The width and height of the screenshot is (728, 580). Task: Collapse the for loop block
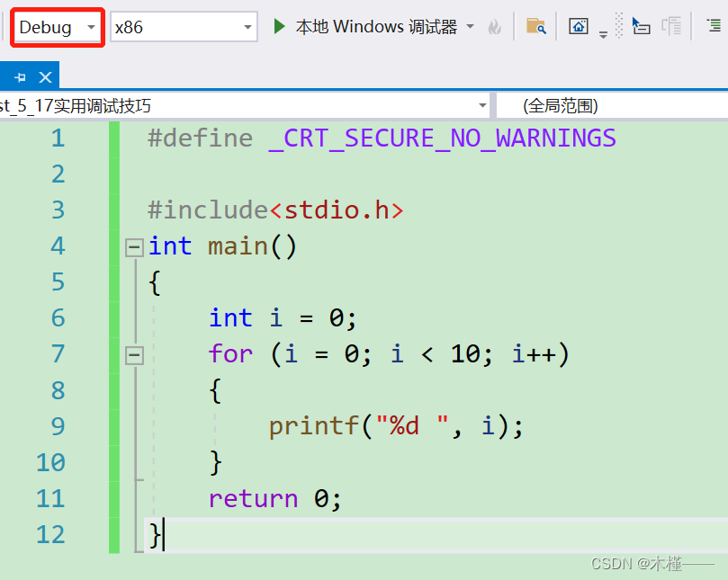click(134, 355)
